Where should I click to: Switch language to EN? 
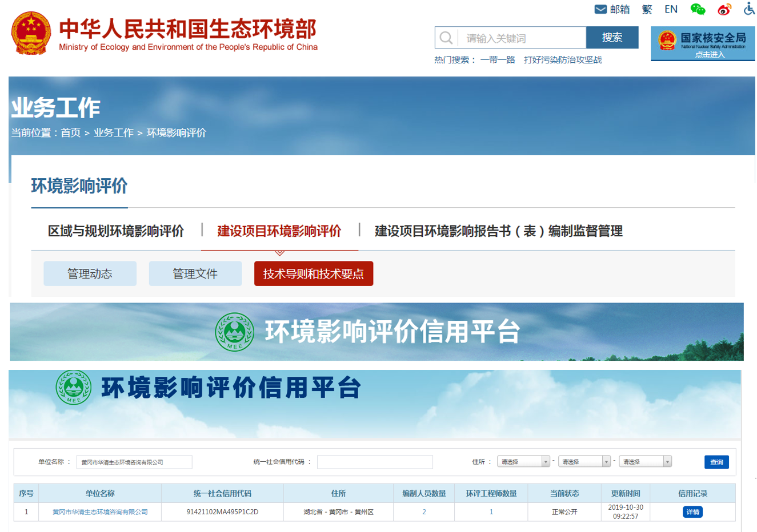click(x=671, y=9)
